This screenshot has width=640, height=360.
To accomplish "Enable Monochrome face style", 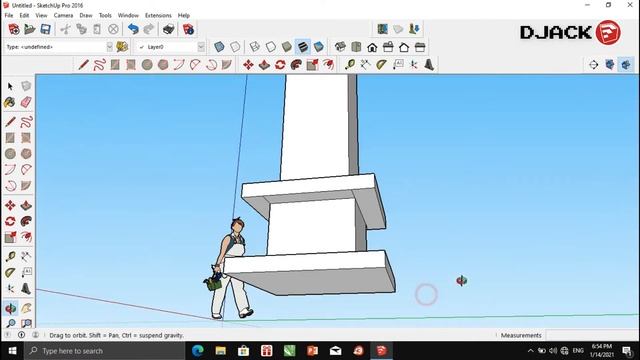I will coord(318,47).
